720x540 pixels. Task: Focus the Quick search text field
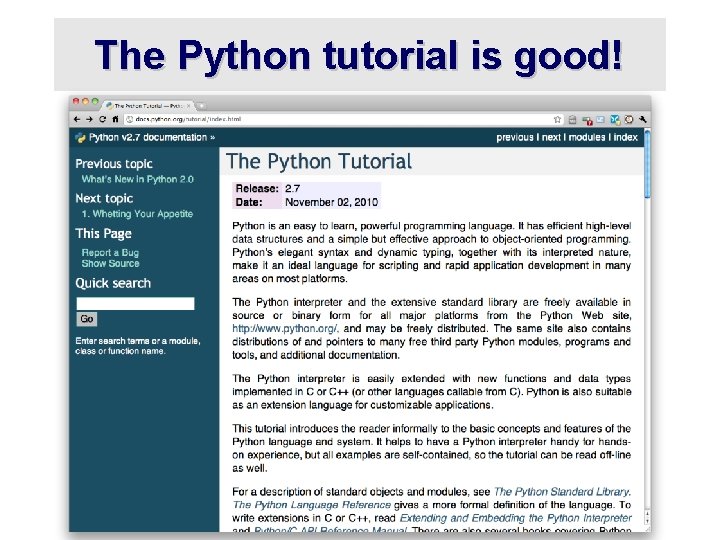click(135, 304)
